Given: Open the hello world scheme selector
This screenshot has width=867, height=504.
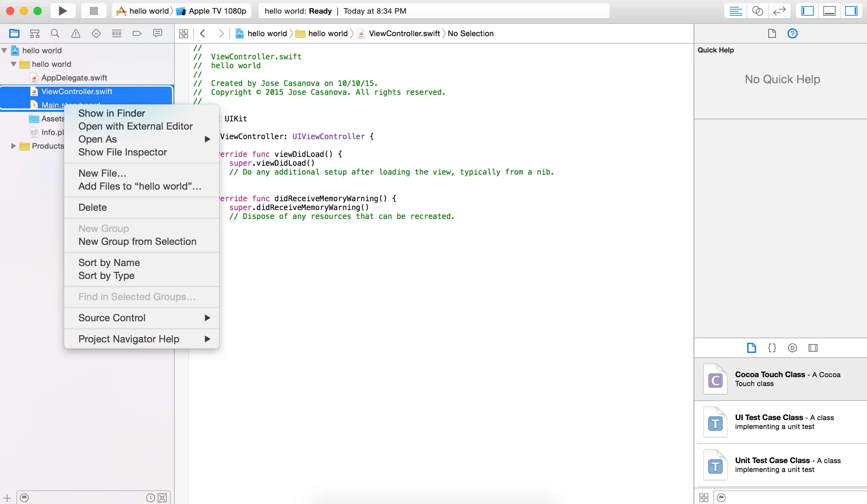Looking at the screenshot, I should tap(142, 11).
